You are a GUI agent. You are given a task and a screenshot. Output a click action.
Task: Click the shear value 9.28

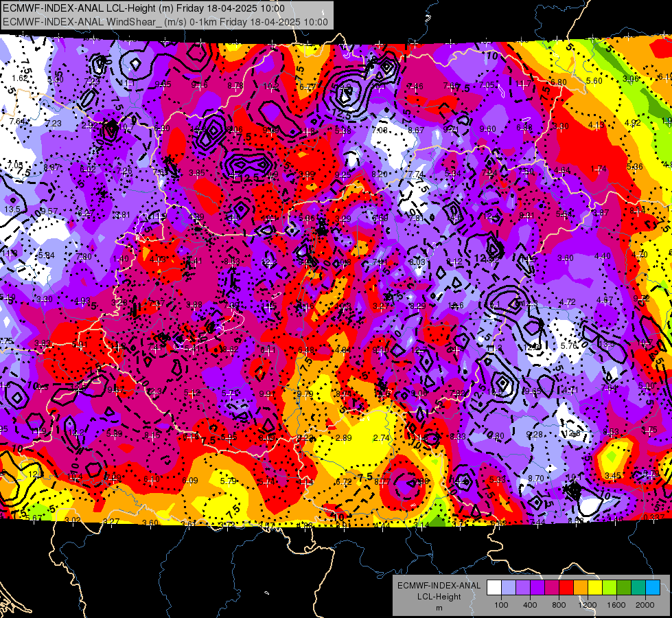coord(535,435)
